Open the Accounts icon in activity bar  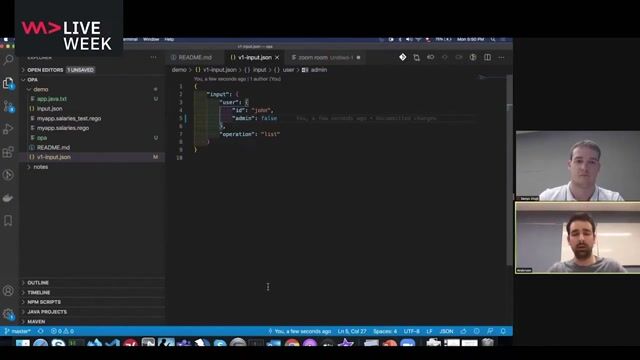pos(8,291)
